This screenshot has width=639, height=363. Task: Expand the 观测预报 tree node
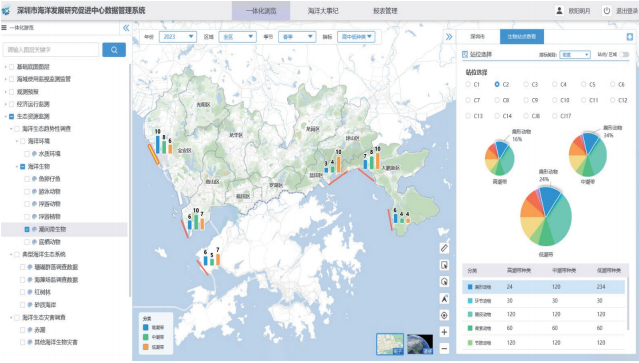[6, 92]
